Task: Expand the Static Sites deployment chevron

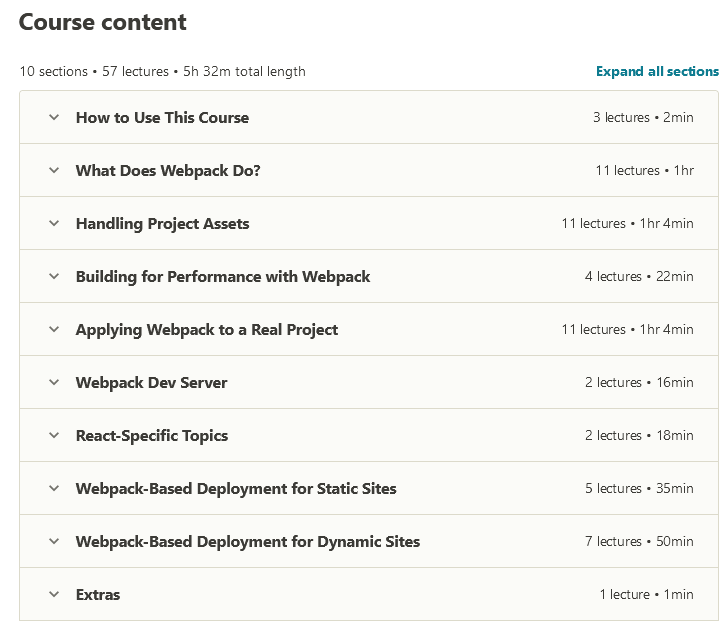Action: pos(54,489)
